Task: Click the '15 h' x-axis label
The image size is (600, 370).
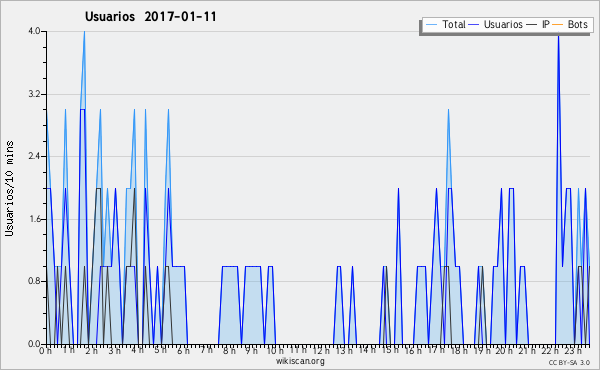Action: coord(390,350)
